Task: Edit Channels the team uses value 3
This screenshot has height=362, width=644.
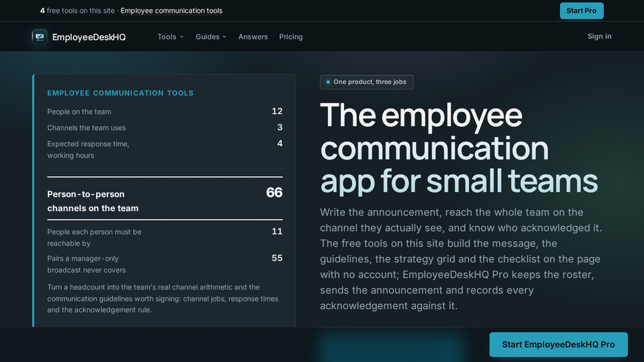Action: (280, 127)
